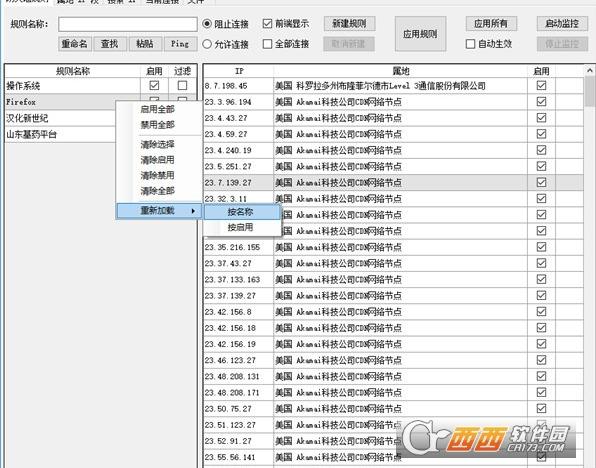This screenshot has width=596, height=468.
Task: Choose 按启用 in the reload submenu
Action: (242, 228)
